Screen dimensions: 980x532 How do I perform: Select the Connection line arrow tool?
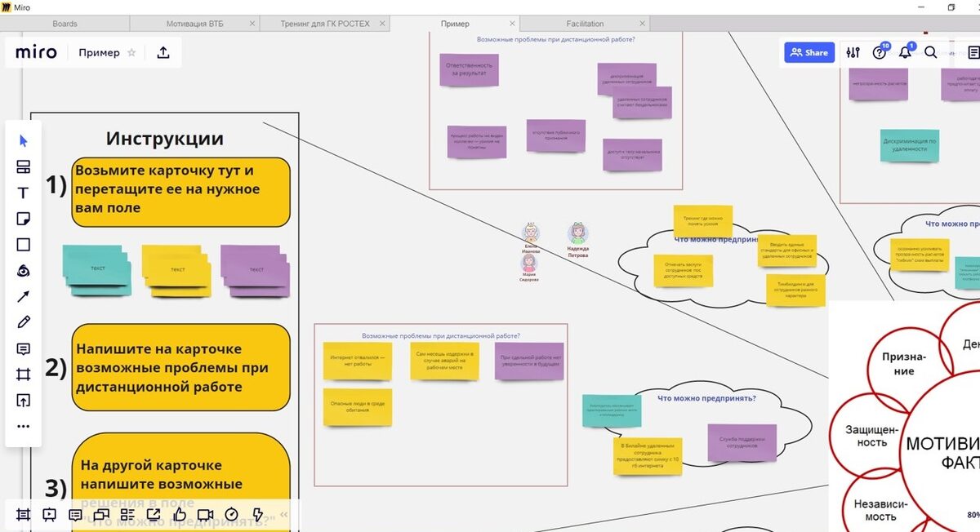24,296
